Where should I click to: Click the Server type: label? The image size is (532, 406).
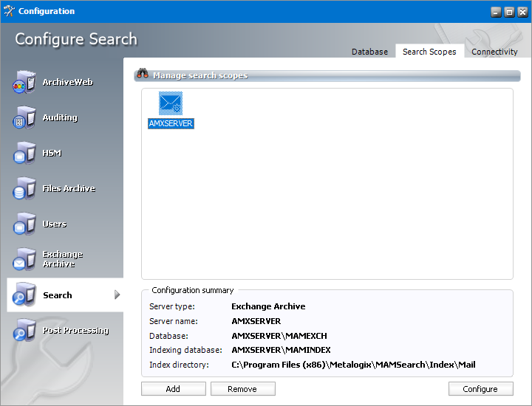coord(172,306)
